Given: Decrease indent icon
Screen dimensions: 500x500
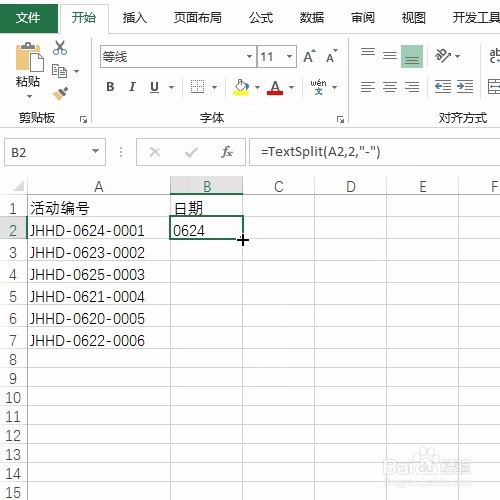Looking at the screenshot, I should coord(443,87).
